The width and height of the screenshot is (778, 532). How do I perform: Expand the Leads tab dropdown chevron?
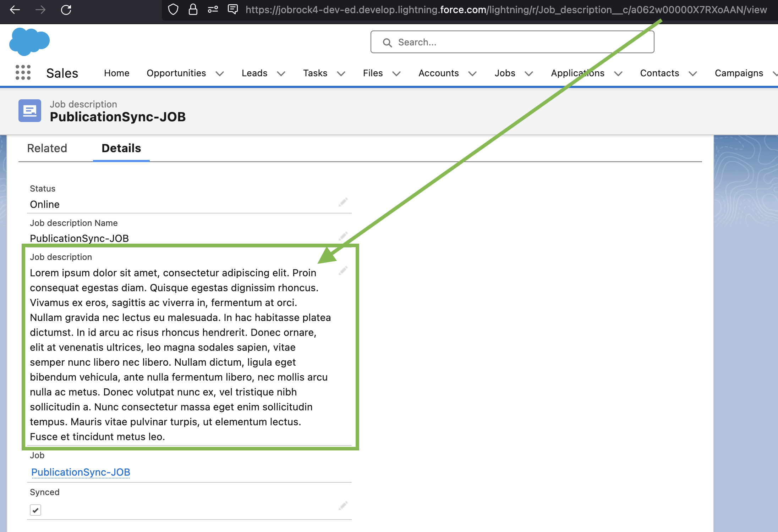coord(281,73)
